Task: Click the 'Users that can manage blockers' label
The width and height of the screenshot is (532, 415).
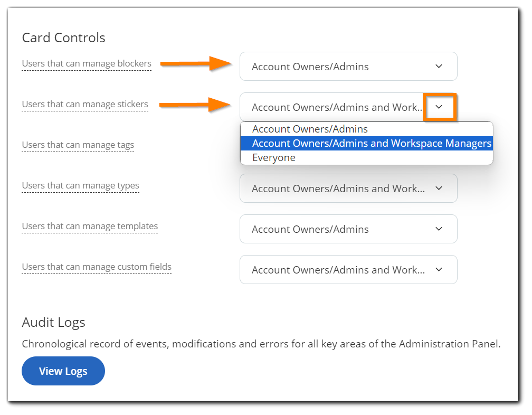Action: tap(86, 63)
